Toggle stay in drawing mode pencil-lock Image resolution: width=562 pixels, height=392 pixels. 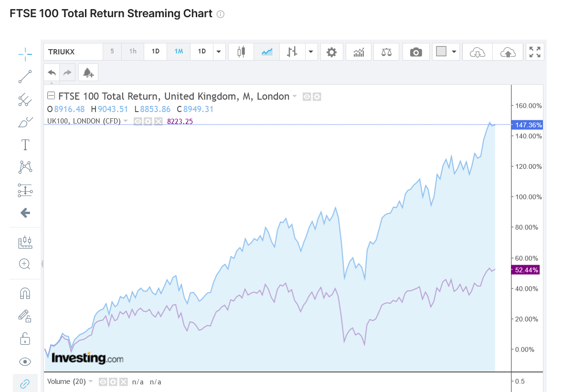[25, 316]
